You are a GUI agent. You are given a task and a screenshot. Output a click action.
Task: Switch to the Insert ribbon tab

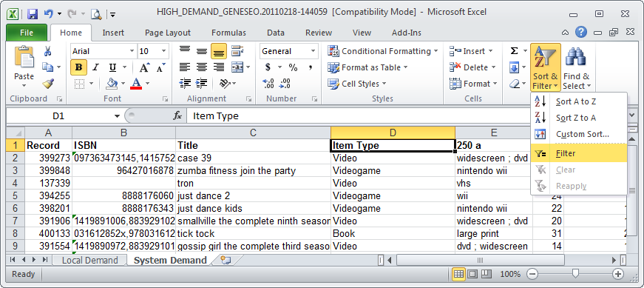click(x=113, y=33)
